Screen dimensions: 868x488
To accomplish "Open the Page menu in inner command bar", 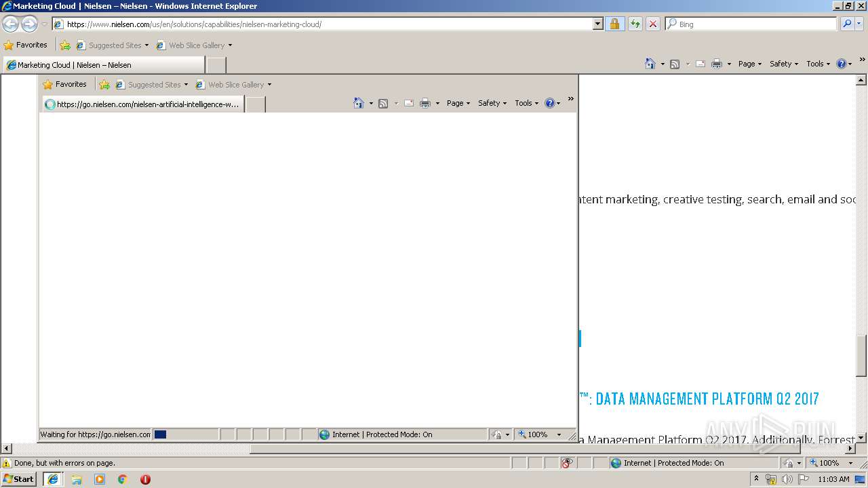I will [x=458, y=103].
